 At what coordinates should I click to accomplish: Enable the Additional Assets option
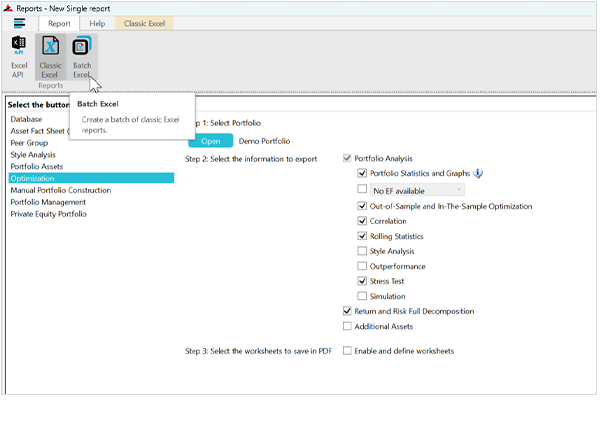point(347,326)
